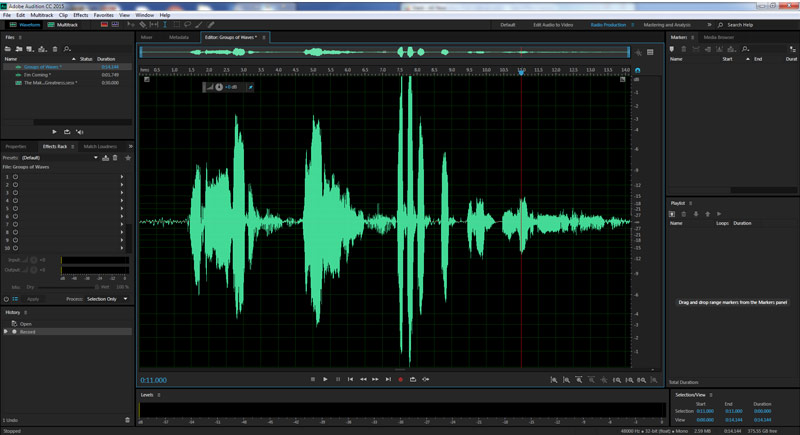Click Import File icon in Files panel
Screen dimensions: 800x435
(19, 49)
